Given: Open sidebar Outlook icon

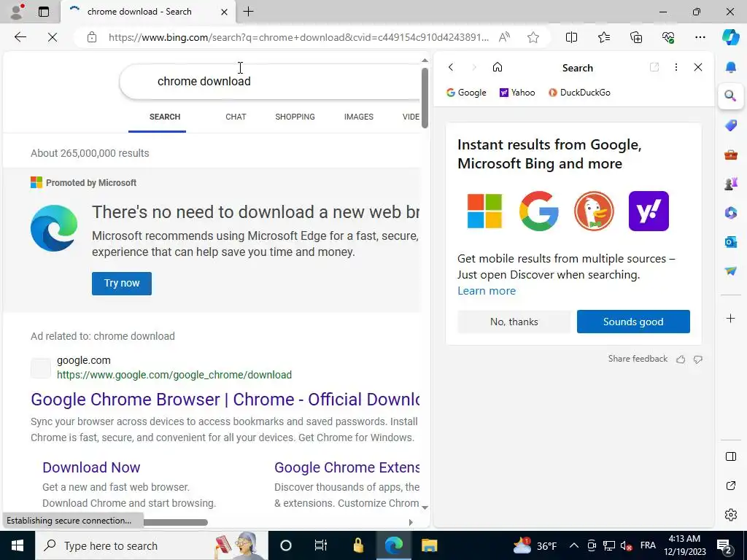Looking at the screenshot, I should (731, 242).
